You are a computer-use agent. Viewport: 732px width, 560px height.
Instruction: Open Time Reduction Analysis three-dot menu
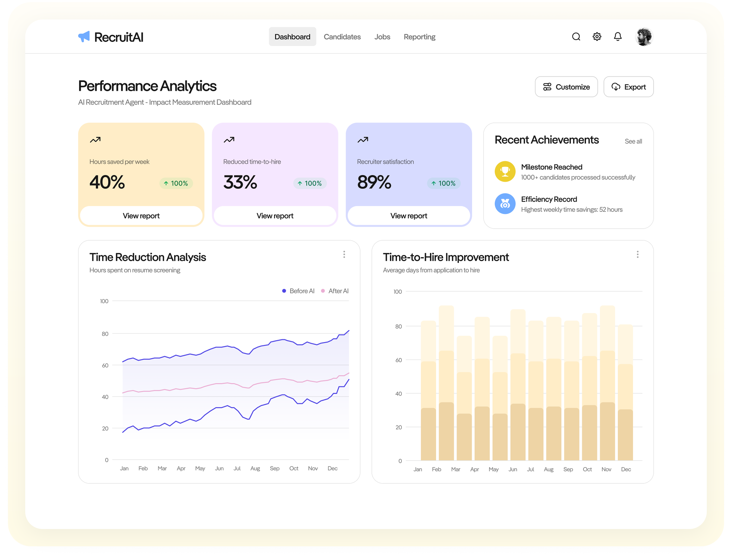pyautogui.click(x=344, y=255)
